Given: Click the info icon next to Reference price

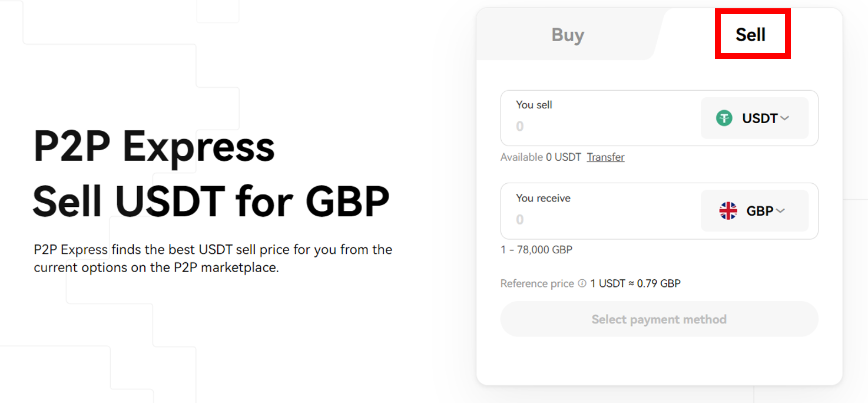Looking at the screenshot, I should (582, 283).
